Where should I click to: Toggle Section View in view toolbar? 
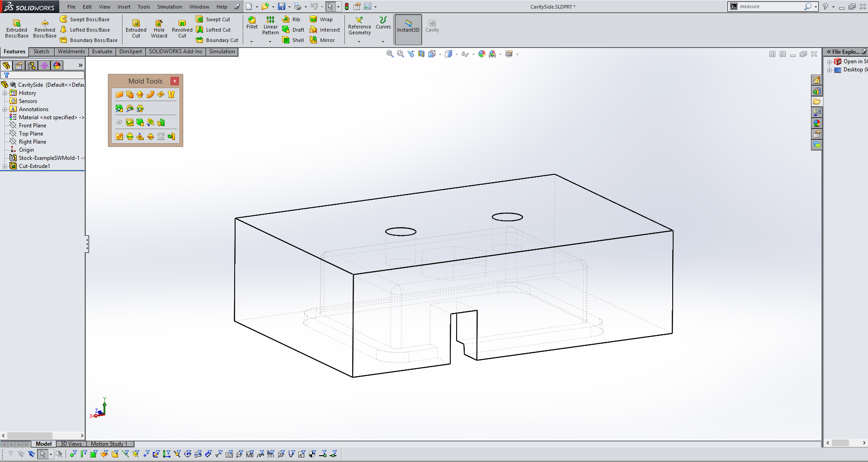pos(421,54)
